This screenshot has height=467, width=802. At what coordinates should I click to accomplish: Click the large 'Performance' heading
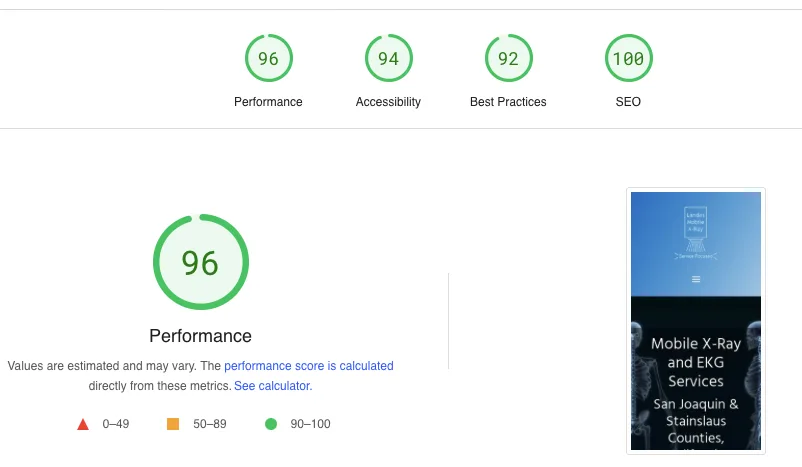coord(200,336)
